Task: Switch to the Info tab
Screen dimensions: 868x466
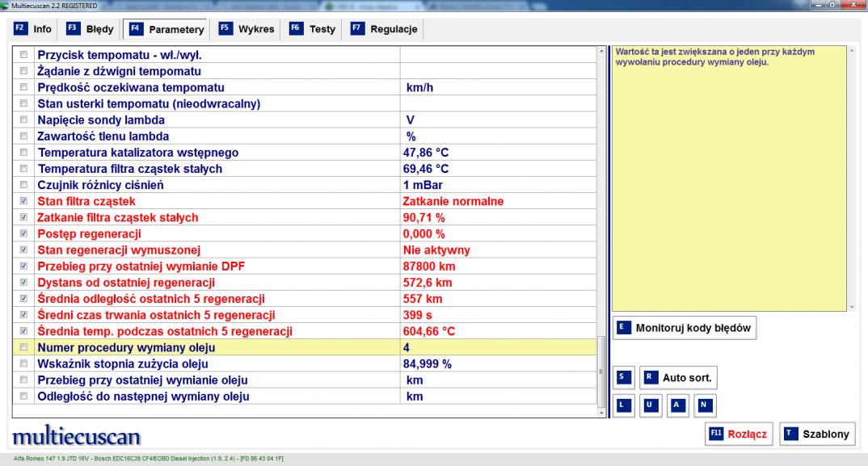Action: click(33, 29)
